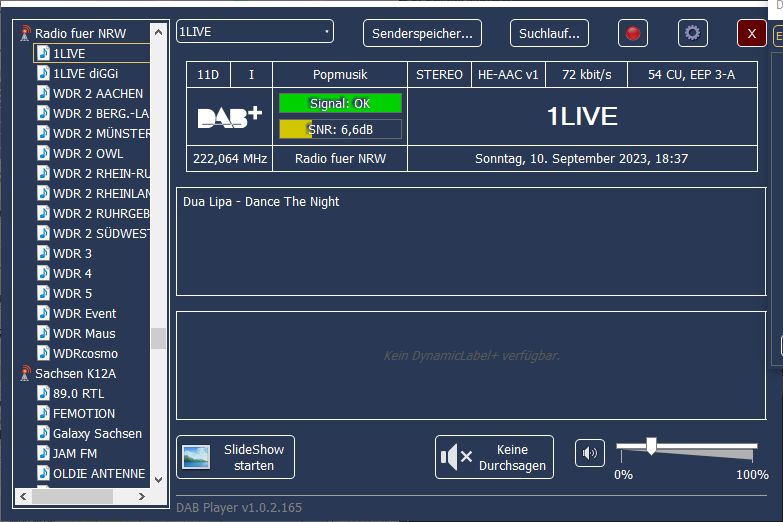Click the Dua Lipa - Dance The Night text
This screenshot has height=522, width=783.
pyautogui.click(x=261, y=202)
